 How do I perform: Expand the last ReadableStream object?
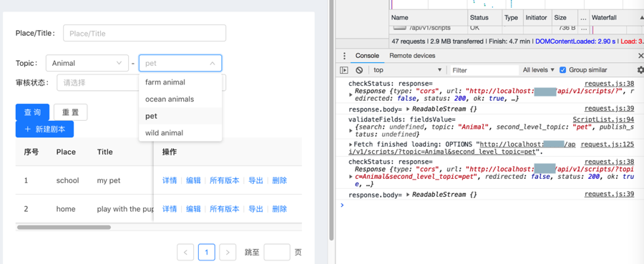pyautogui.click(x=408, y=195)
